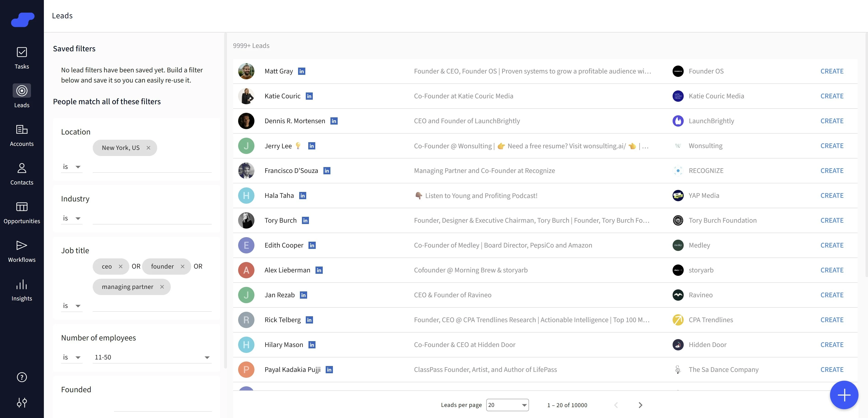Click the blue plus floating button

[844, 395]
